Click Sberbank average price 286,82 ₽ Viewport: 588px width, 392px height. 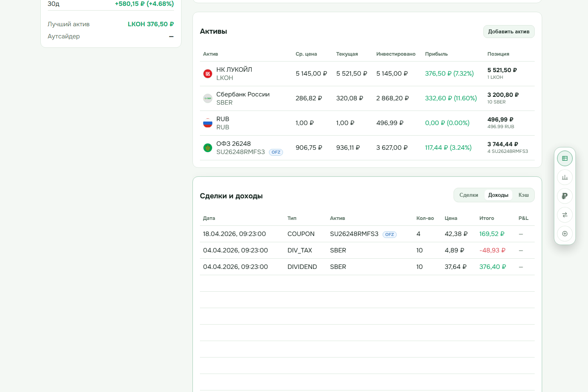309,98
